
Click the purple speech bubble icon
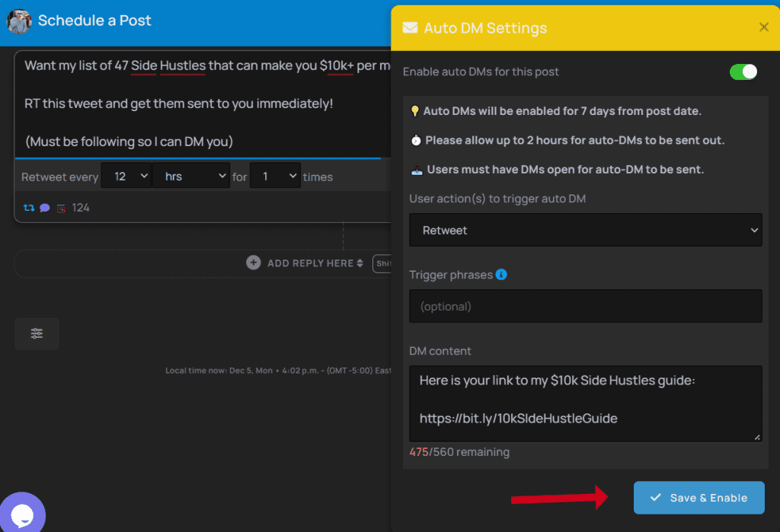click(45, 208)
